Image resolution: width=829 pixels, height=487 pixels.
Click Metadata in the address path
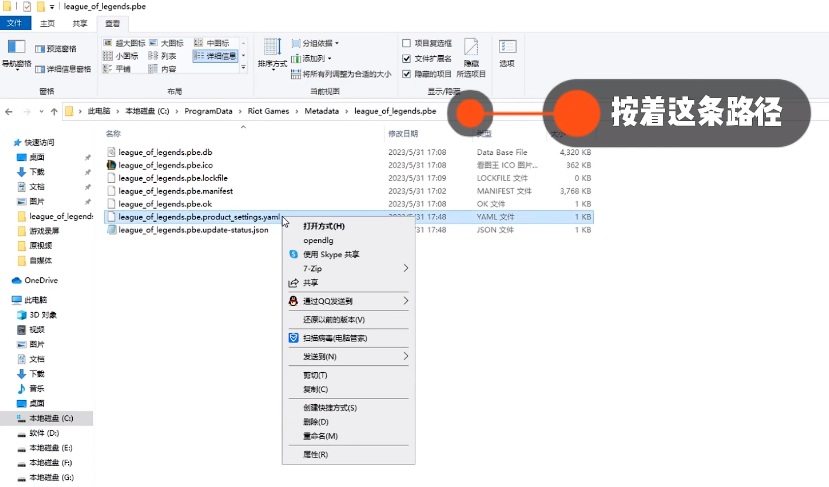(321, 111)
